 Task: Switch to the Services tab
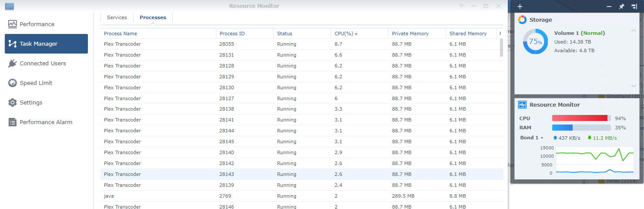point(117,17)
